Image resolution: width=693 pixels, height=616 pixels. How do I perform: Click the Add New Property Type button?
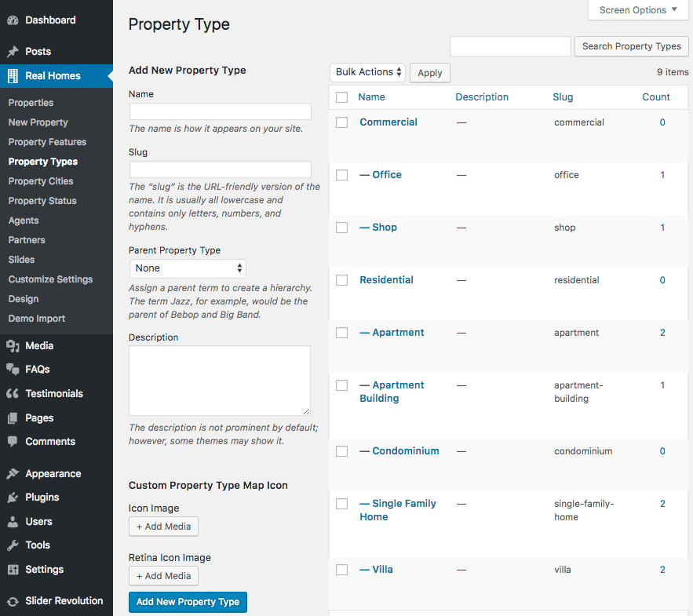[x=188, y=602]
